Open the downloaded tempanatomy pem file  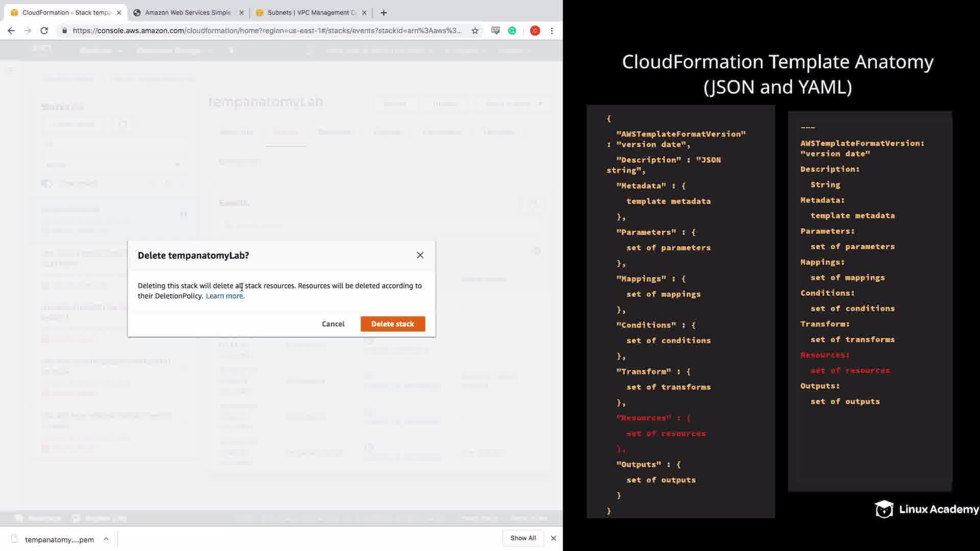click(x=59, y=539)
